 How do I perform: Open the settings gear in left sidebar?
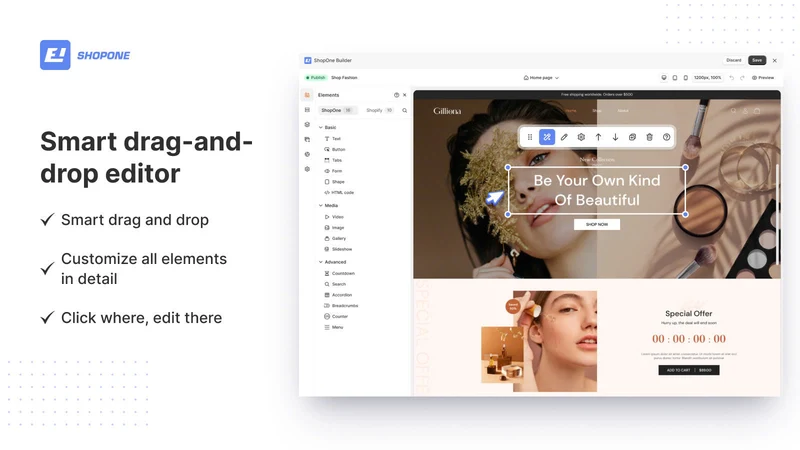(x=307, y=169)
